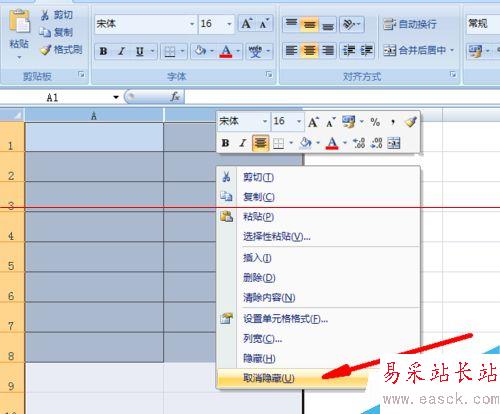Expand the ribbon font color dropdown arrow

tap(238, 51)
